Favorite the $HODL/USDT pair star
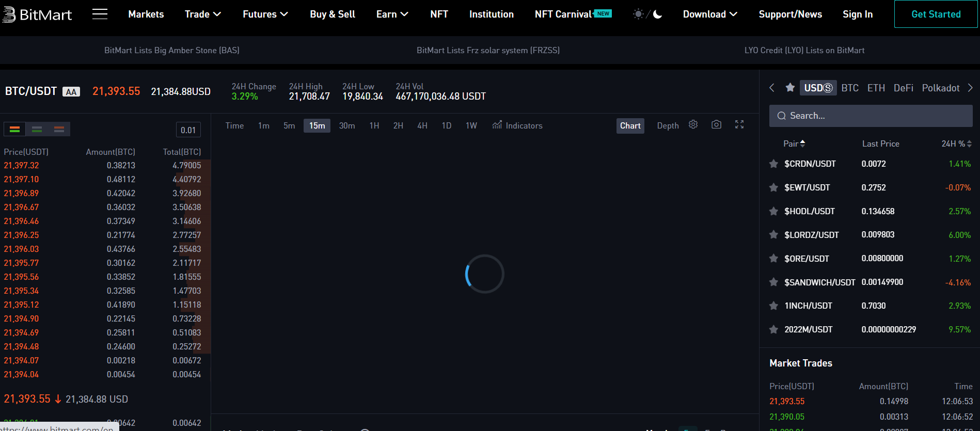This screenshot has height=431, width=980. coord(773,212)
